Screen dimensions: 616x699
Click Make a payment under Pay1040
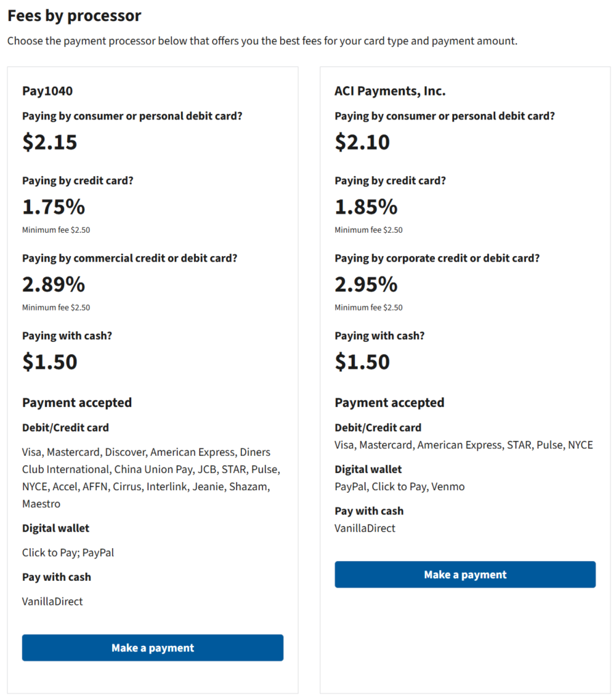[x=152, y=648]
